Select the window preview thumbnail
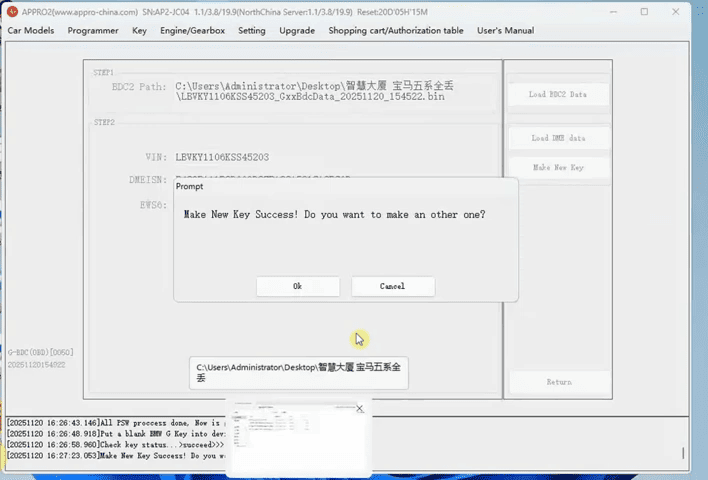 coord(297,442)
